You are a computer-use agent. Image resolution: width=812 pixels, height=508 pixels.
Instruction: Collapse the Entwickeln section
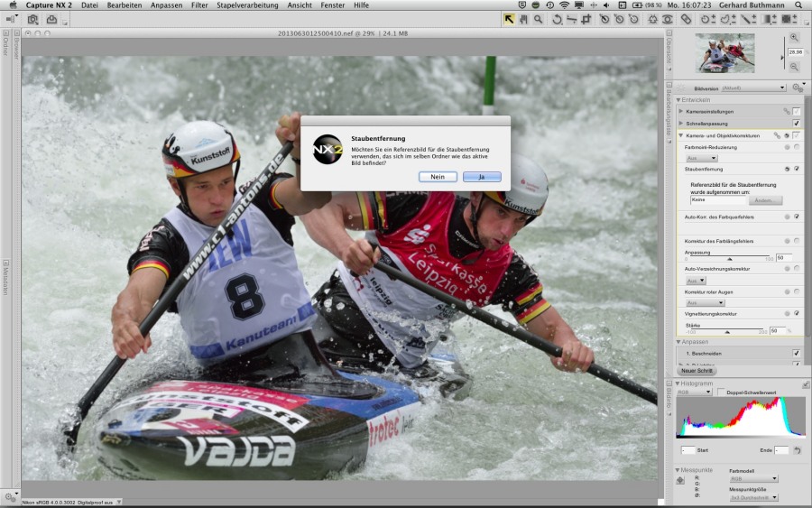pos(678,100)
